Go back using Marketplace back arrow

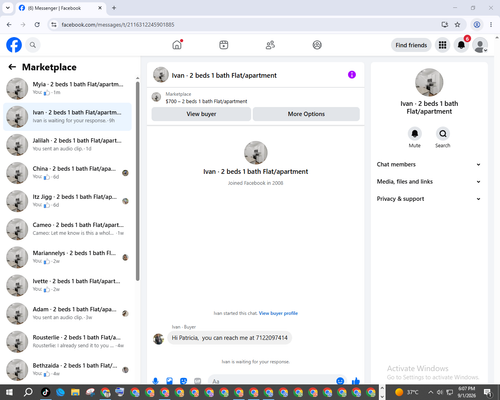(12, 67)
